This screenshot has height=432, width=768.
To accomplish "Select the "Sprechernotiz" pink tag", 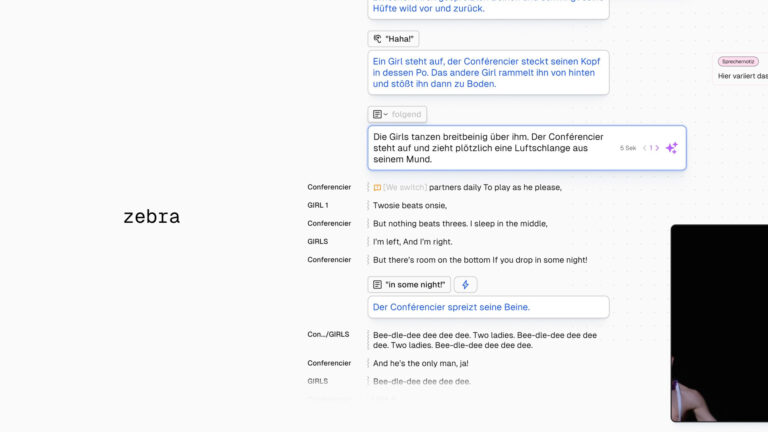I will (x=738, y=61).
